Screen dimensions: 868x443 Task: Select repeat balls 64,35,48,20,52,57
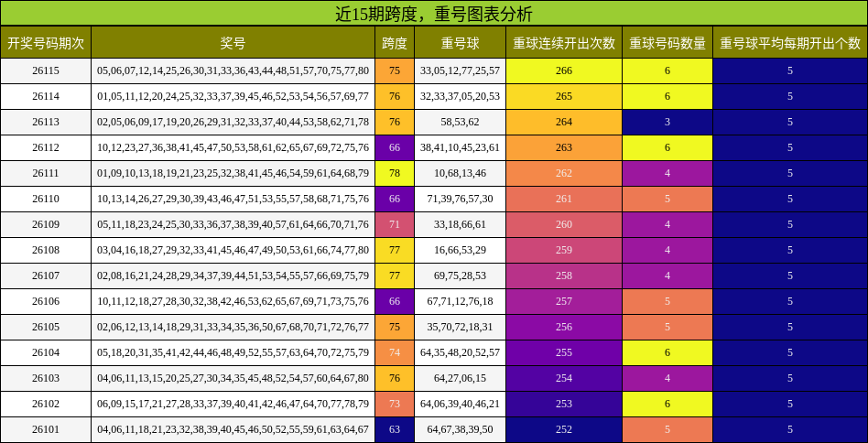pos(460,352)
